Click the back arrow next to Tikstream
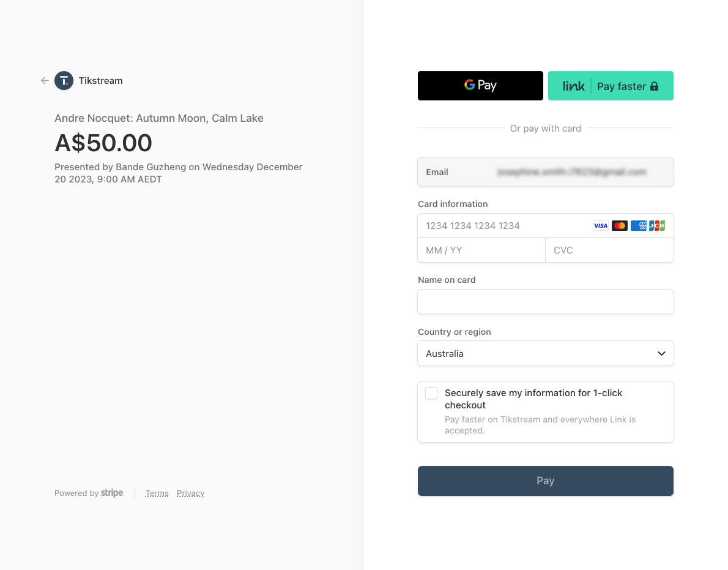Screen dimensions: 728x570 click(45, 81)
